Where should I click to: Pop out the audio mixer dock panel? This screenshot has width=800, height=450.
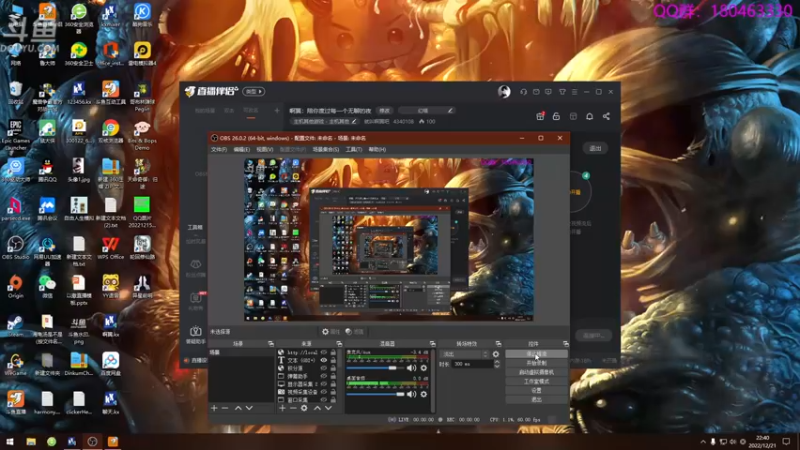point(433,344)
